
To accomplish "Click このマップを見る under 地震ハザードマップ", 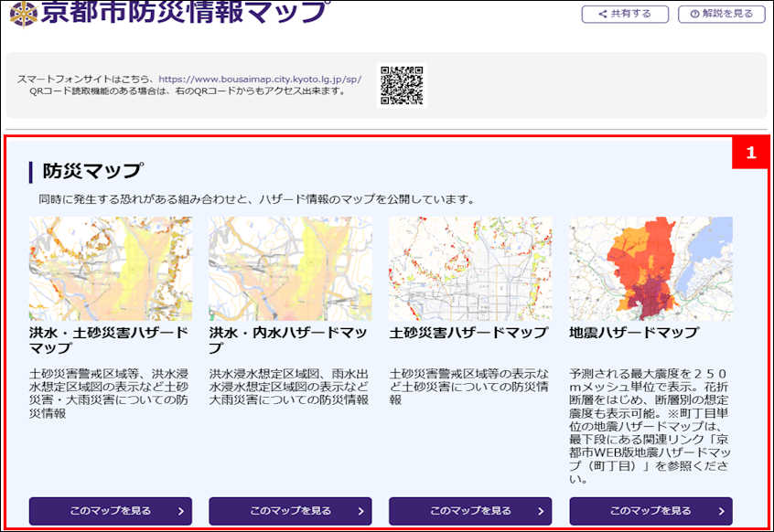I will coord(650,511).
